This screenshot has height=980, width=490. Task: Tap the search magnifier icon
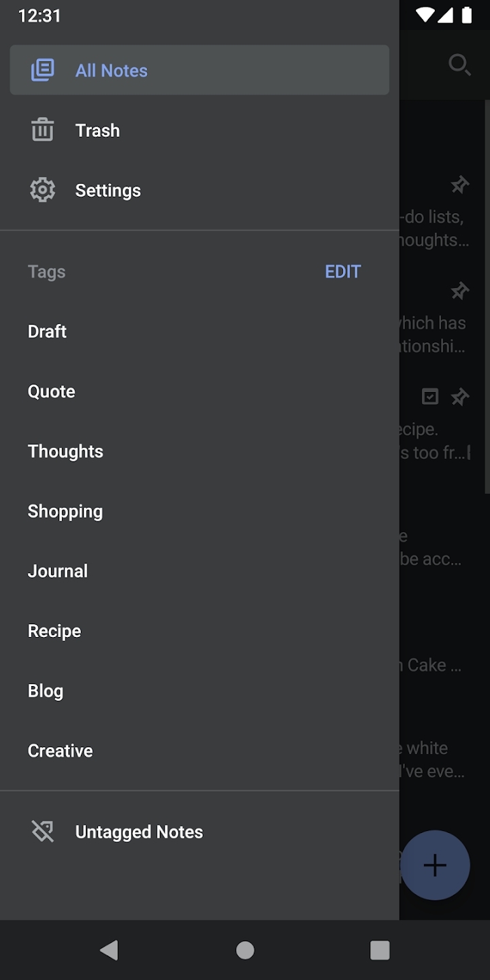click(x=459, y=65)
